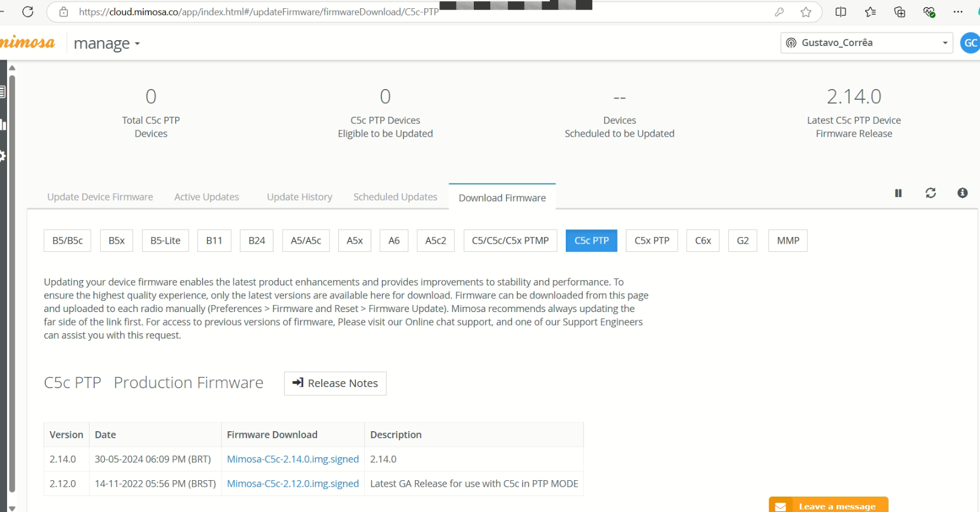Screen dimensions: 980x512
Task: Choose the G2 model button
Action: pyautogui.click(x=743, y=241)
